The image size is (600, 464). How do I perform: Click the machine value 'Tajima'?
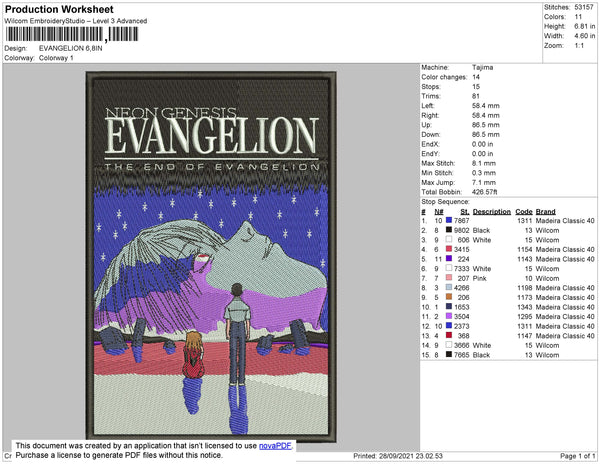pyautogui.click(x=483, y=67)
